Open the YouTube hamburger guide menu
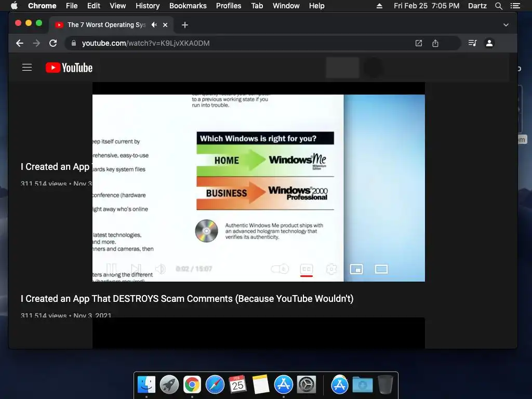The image size is (532, 399). (x=27, y=68)
